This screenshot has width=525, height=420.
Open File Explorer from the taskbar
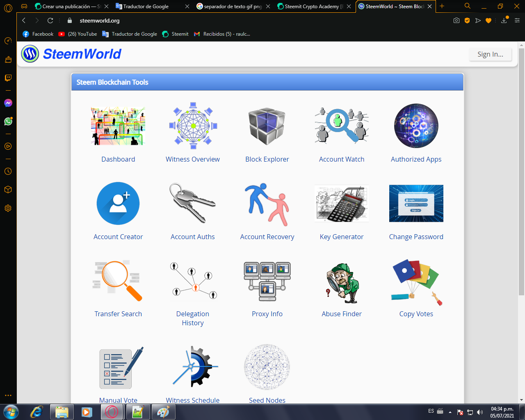click(62, 412)
